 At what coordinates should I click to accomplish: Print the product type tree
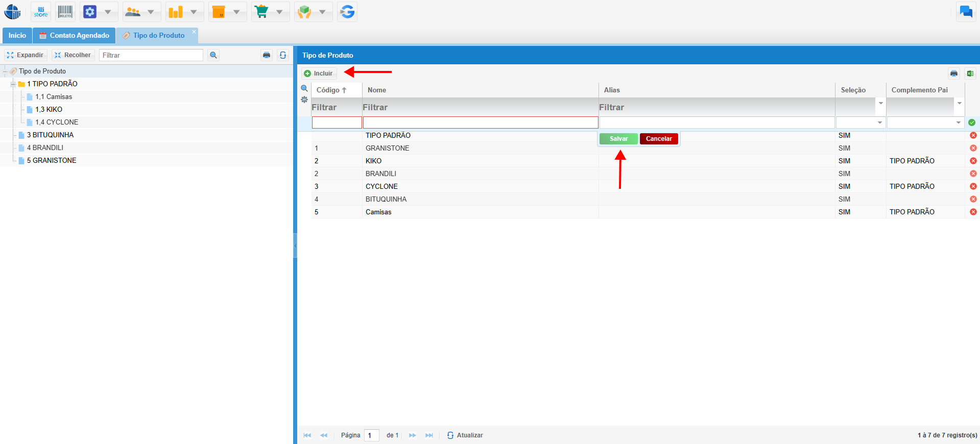point(267,55)
